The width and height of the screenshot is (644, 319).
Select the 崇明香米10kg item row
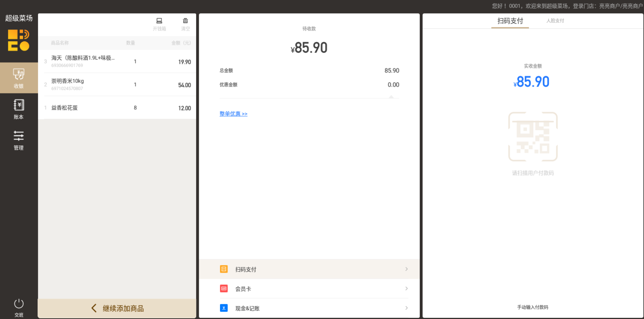pyautogui.click(x=117, y=84)
